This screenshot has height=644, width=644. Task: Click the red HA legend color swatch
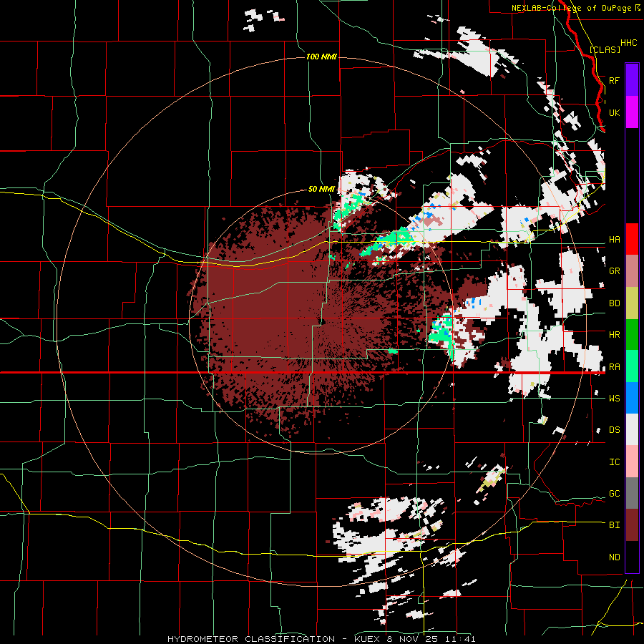pos(632,239)
